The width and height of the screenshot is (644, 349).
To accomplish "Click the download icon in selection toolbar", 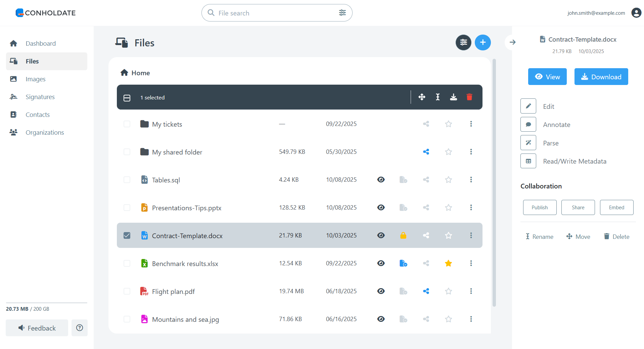I will click(x=453, y=97).
